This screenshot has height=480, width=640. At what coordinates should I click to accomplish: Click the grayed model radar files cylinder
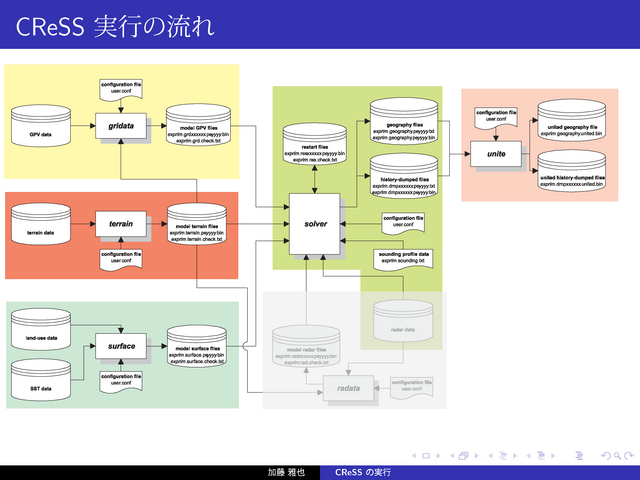point(306,346)
